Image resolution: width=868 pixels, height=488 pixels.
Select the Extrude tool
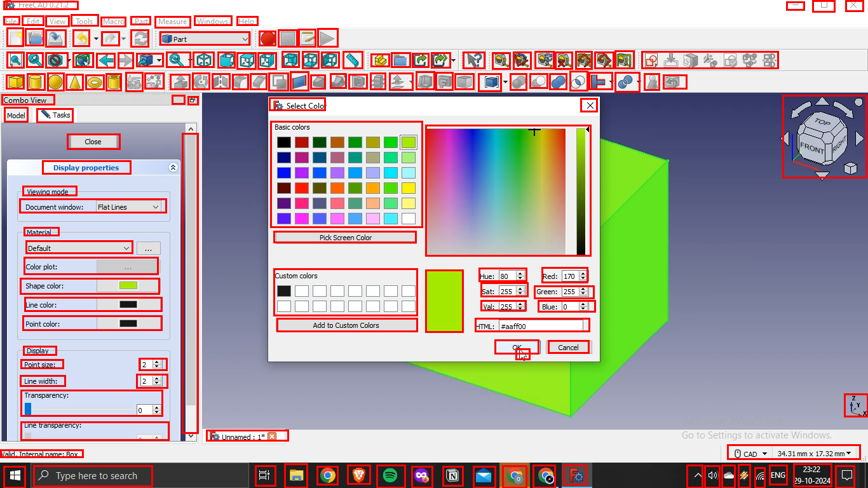click(x=181, y=81)
